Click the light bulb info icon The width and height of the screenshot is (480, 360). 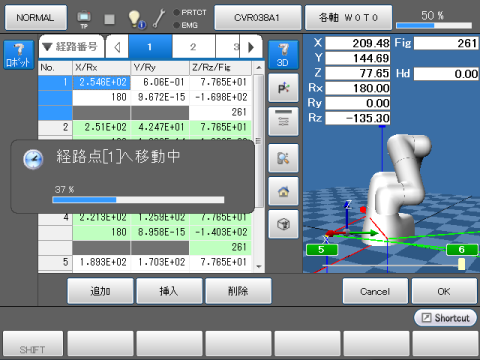(137, 19)
